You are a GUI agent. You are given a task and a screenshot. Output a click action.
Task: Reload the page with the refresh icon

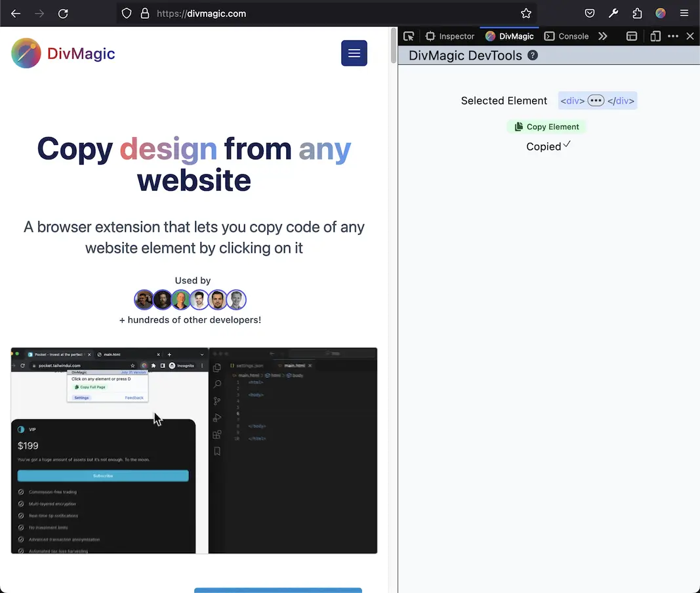[63, 13]
